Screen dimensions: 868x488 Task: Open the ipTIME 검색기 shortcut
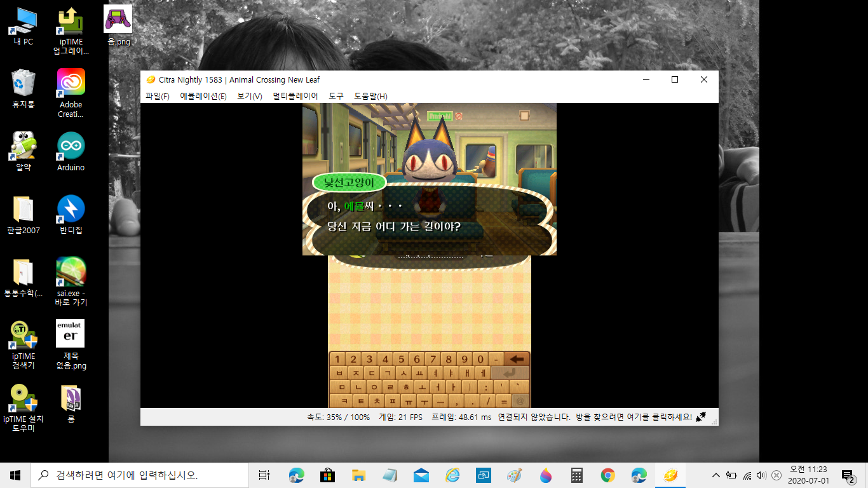(23, 345)
